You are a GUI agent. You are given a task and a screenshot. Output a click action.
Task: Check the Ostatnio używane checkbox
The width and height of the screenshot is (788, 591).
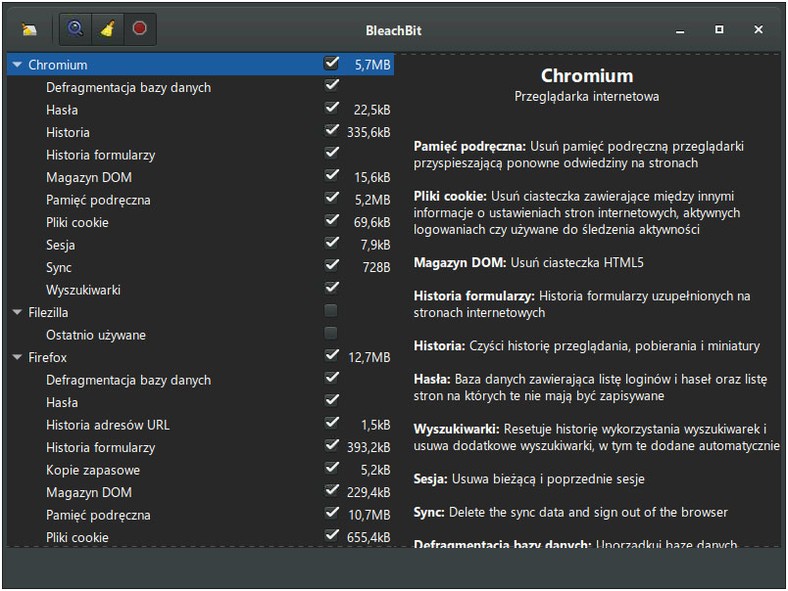[331, 335]
